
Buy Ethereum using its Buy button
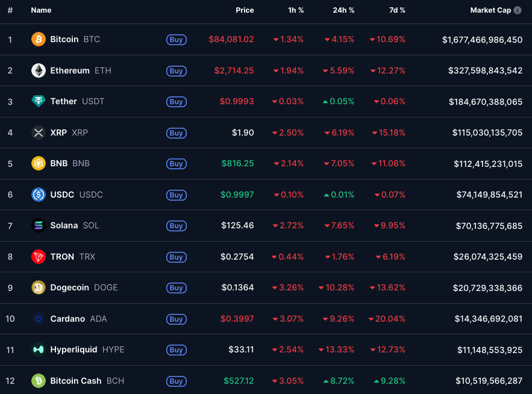point(176,71)
